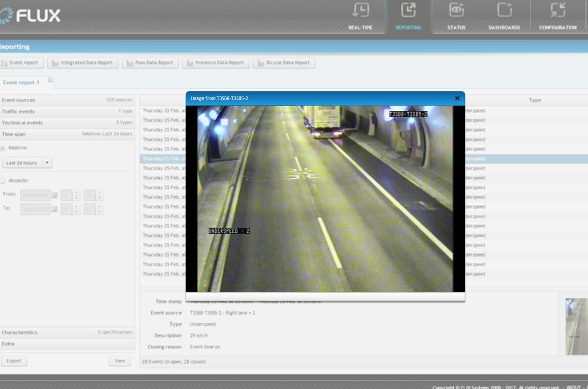Screen dimensions: 588x389
Task: Click the Export button
Action: [x=14, y=361]
